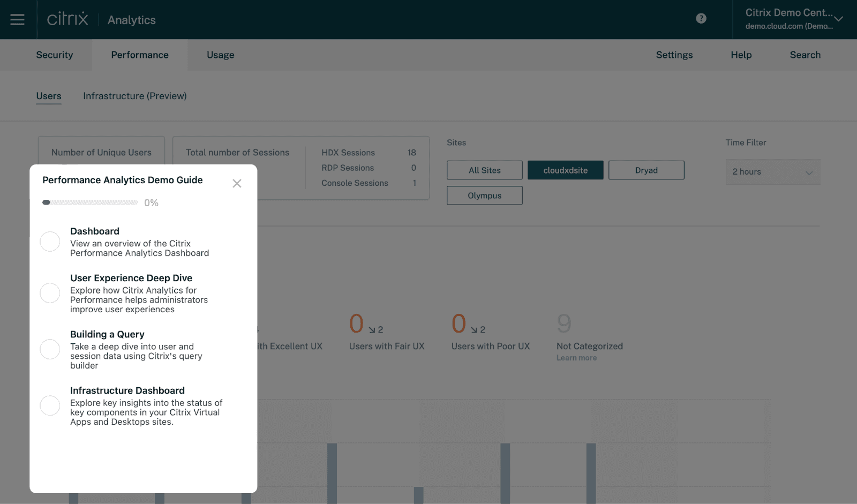Open Search in the top navigation

click(x=805, y=55)
